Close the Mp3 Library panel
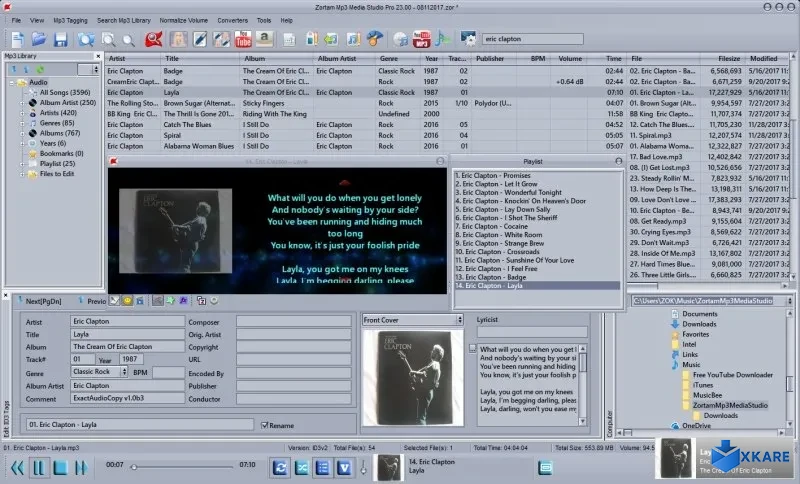Viewport: 800px width, 484px height. (98, 56)
